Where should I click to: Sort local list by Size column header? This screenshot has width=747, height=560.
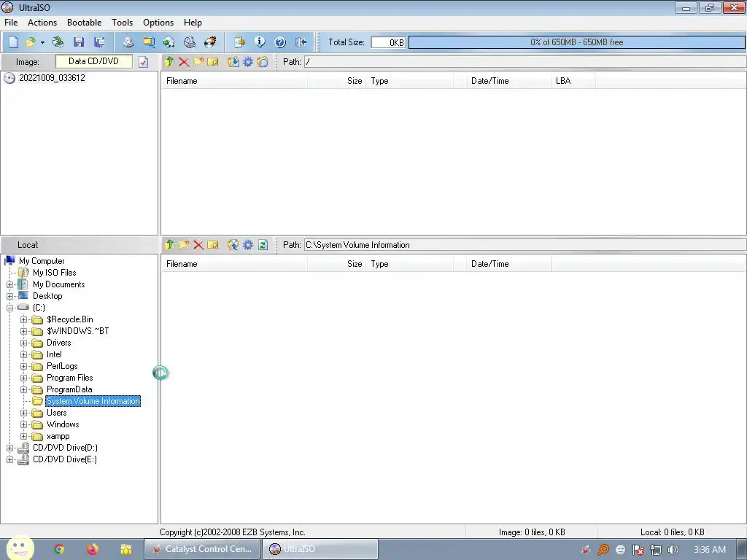click(337, 264)
